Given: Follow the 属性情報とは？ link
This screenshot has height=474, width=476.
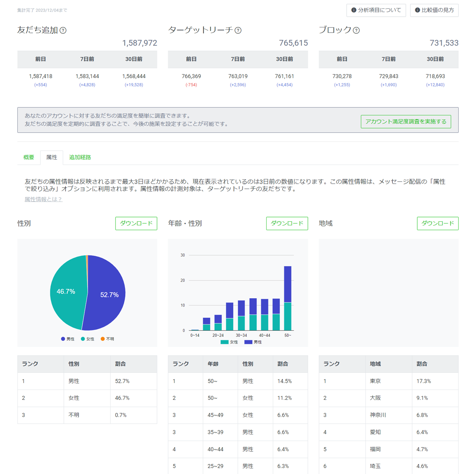Looking at the screenshot, I should (44, 199).
